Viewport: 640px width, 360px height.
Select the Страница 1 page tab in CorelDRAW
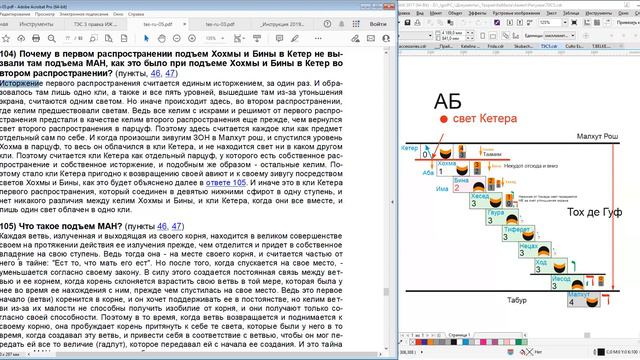459,335
